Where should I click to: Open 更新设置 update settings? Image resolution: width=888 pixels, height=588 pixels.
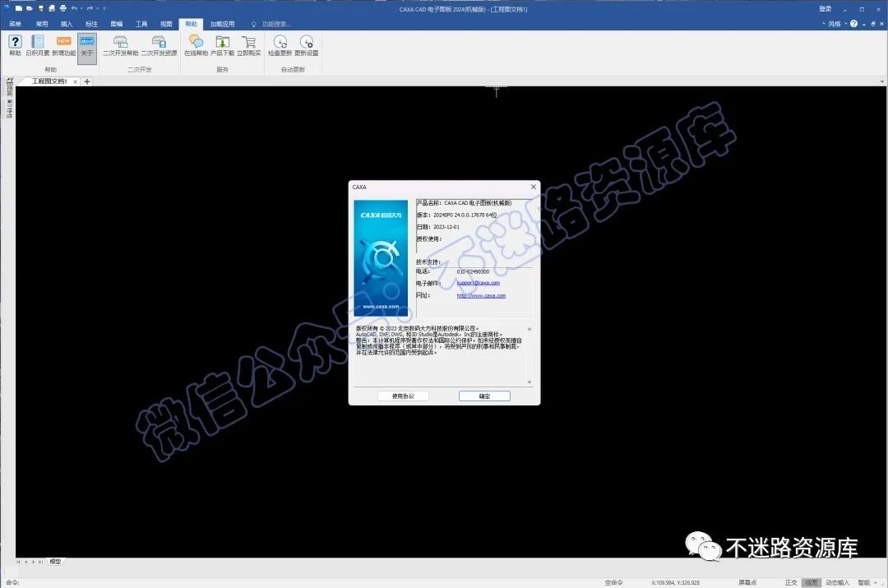pyautogui.click(x=307, y=45)
